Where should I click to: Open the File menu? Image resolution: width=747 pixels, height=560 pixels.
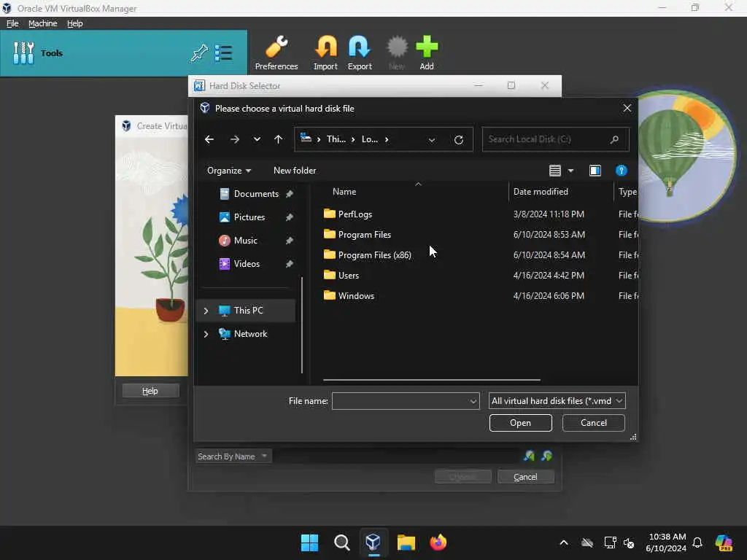pos(12,23)
